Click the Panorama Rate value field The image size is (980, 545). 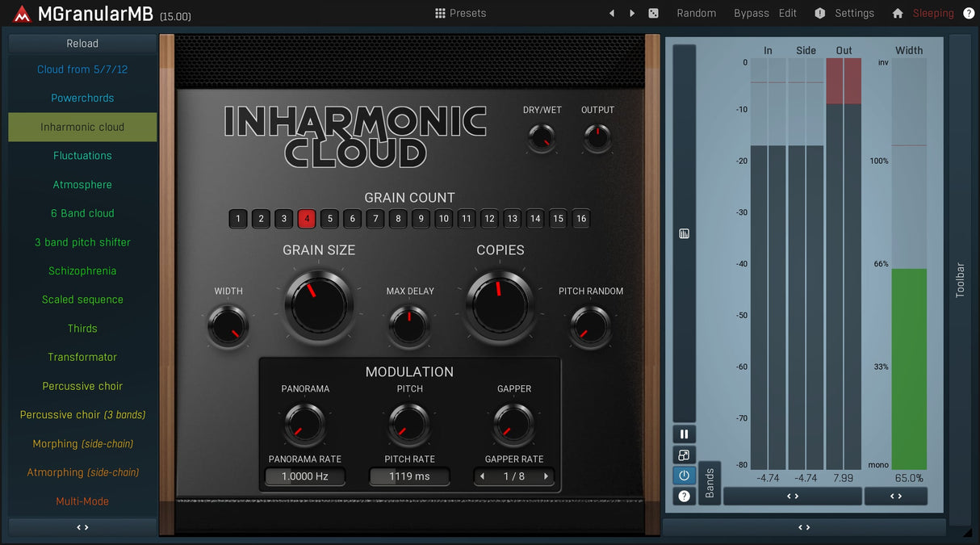305,476
